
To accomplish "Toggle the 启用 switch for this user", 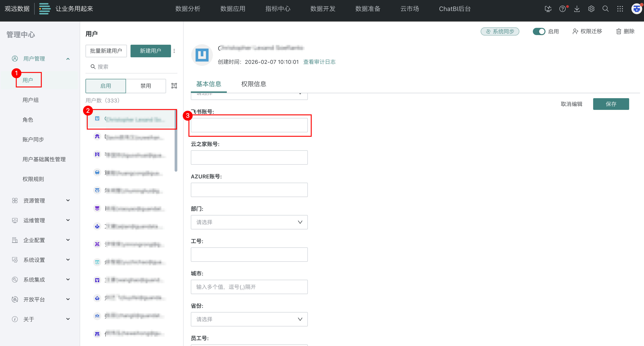I will click(x=539, y=31).
